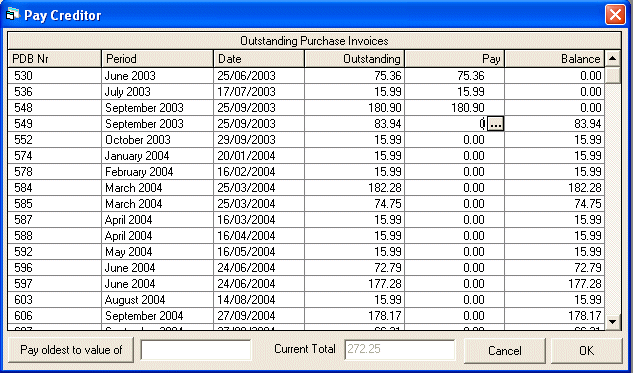
Task: Select PDB Nr 592 cell
Action: 54,252
